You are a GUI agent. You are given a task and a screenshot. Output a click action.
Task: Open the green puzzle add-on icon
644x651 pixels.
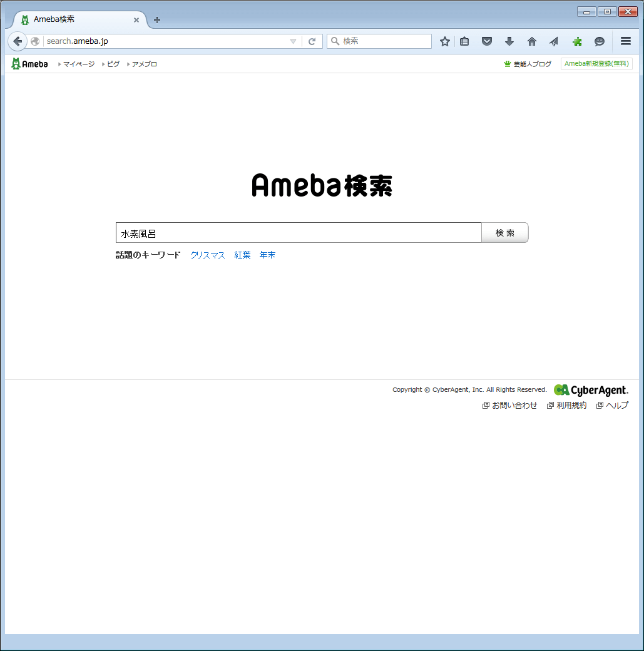point(577,41)
